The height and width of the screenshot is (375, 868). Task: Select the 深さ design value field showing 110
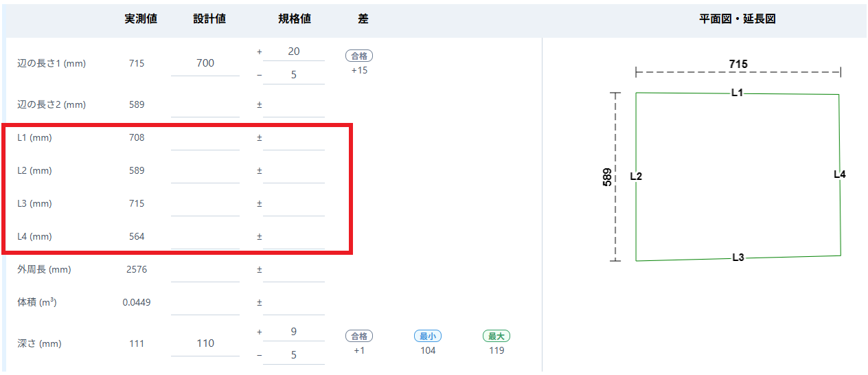click(x=205, y=343)
